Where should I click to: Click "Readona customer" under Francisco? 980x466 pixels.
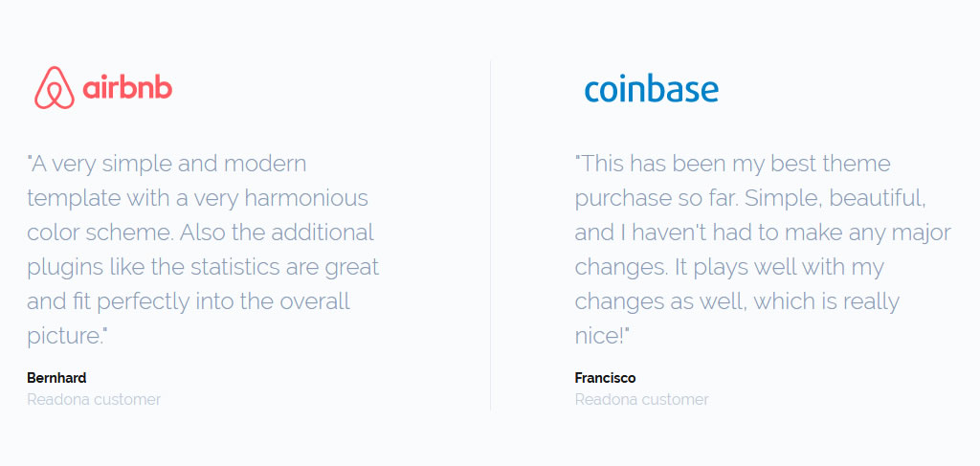pos(641,399)
